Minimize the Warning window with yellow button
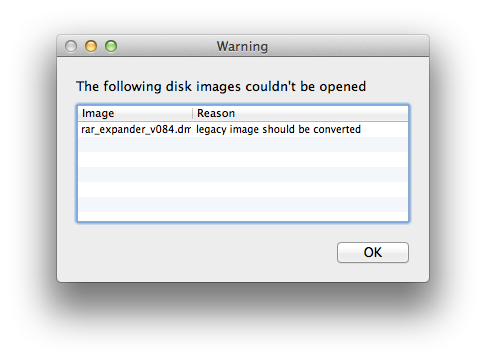 click(x=91, y=46)
